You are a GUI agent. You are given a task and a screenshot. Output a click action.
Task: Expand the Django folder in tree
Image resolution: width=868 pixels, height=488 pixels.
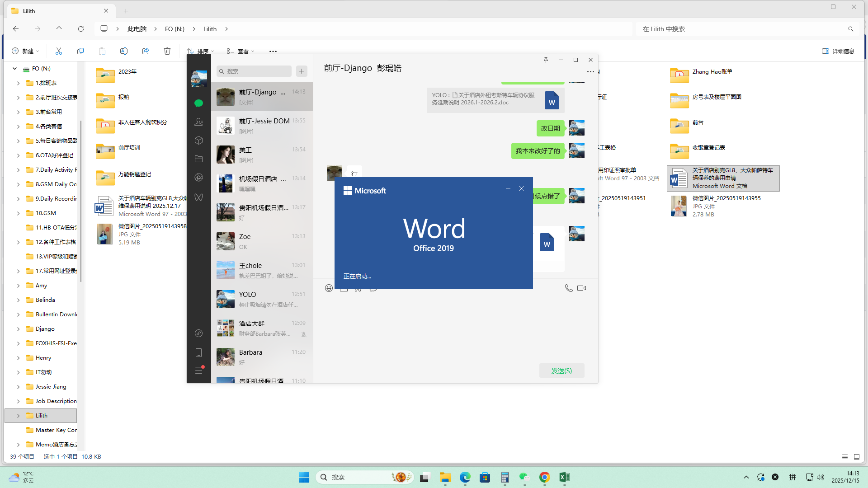point(18,329)
